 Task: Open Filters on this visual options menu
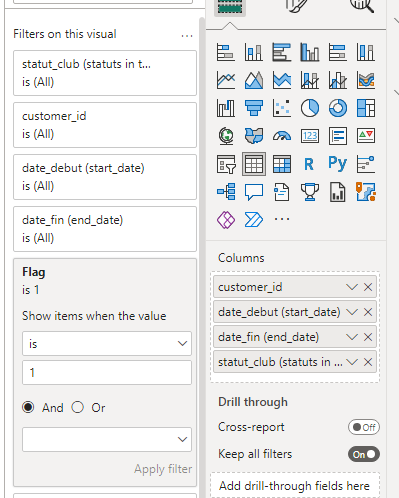[x=187, y=36]
